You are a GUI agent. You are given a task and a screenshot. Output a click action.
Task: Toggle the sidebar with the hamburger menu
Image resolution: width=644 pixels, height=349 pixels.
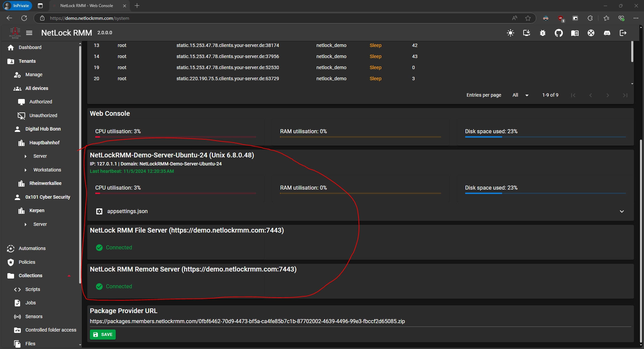29,33
